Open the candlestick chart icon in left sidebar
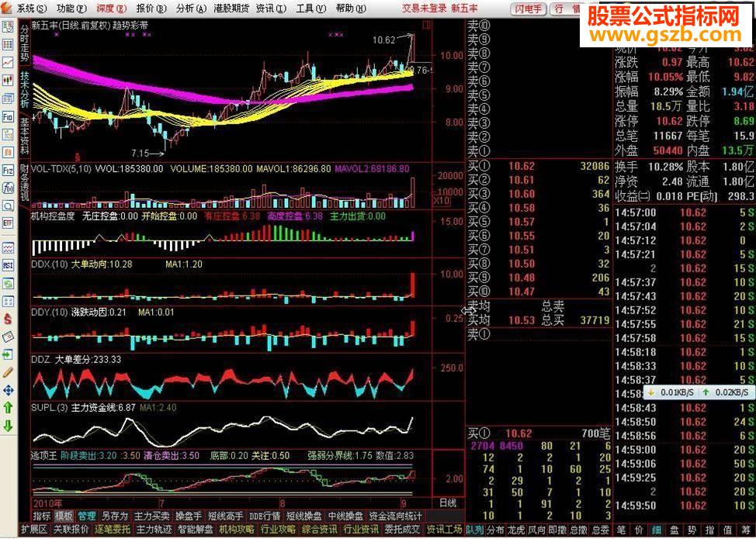 coord(8,81)
